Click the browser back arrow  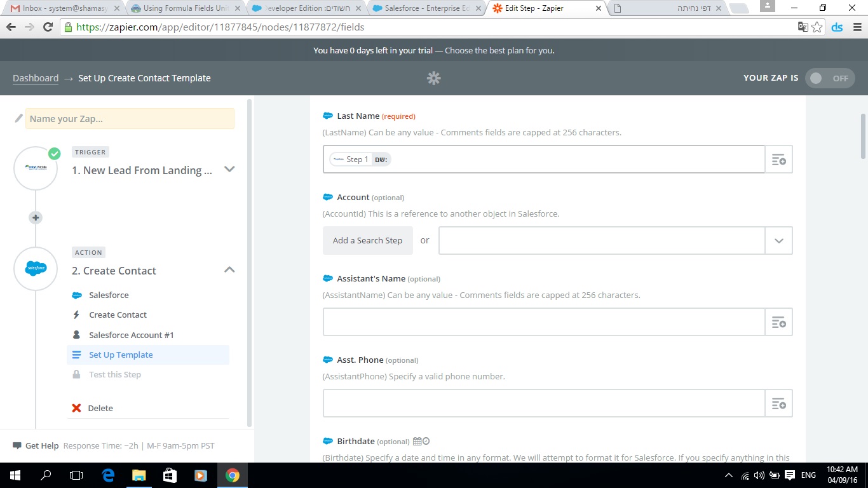[x=11, y=27]
